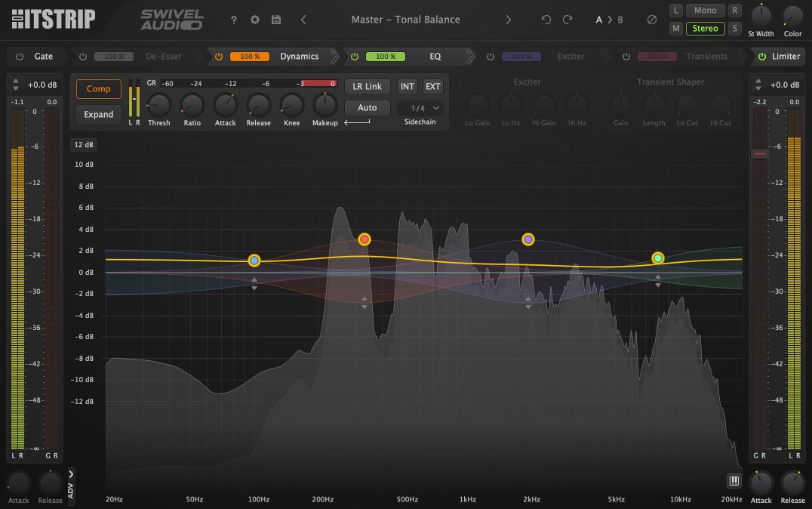The width and height of the screenshot is (812, 509).
Task: Enable Auto makeup gain
Action: tap(367, 107)
